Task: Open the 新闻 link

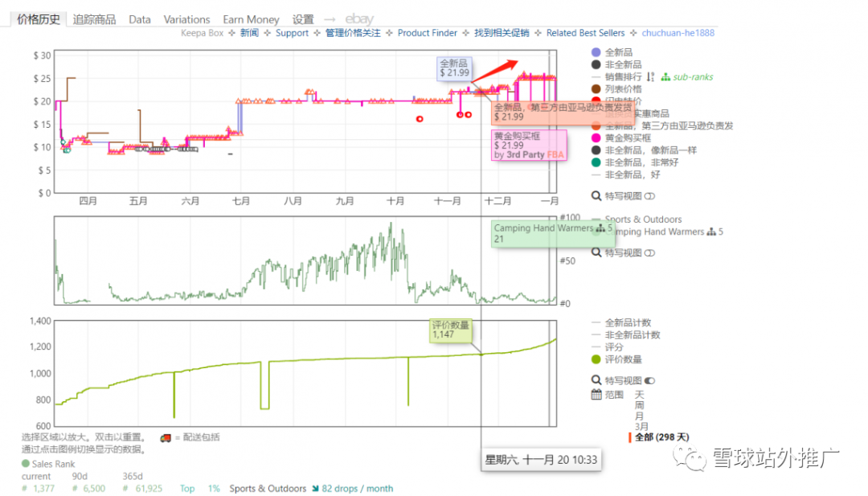Action: 250,33
